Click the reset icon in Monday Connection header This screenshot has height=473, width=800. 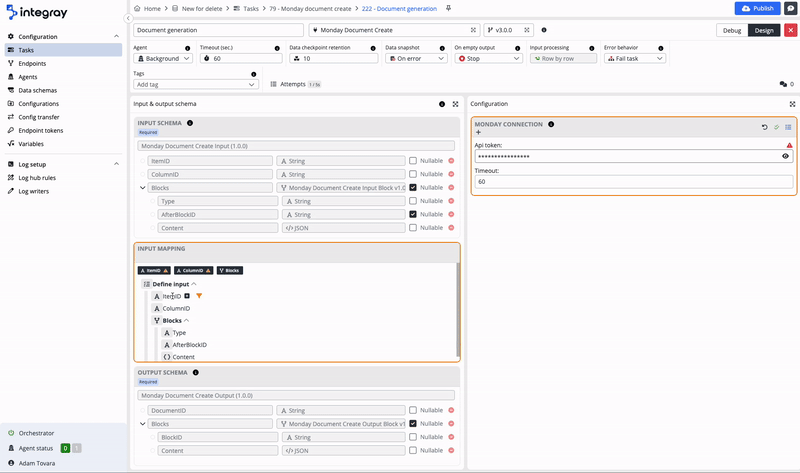point(765,127)
